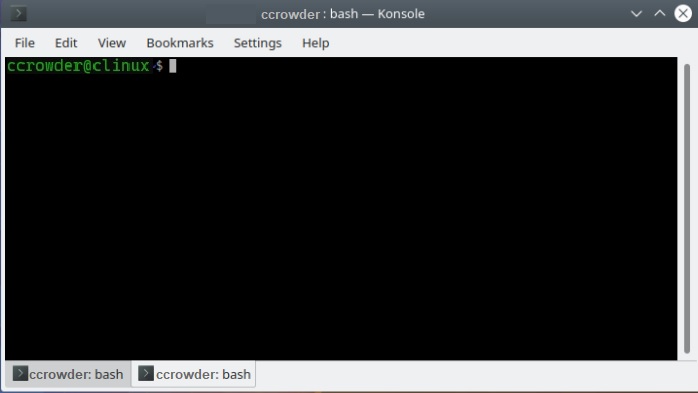
Task: Maximize the Konsole window
Action: [660, 14]
